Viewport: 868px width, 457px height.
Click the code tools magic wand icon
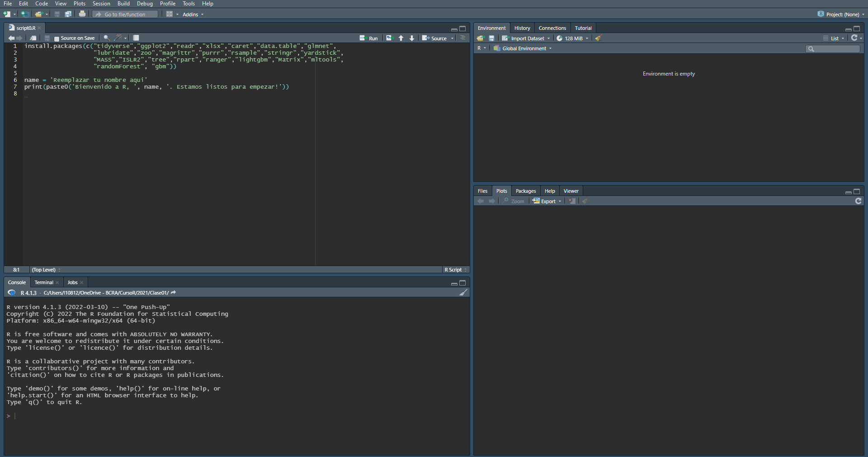coord(118,38)
